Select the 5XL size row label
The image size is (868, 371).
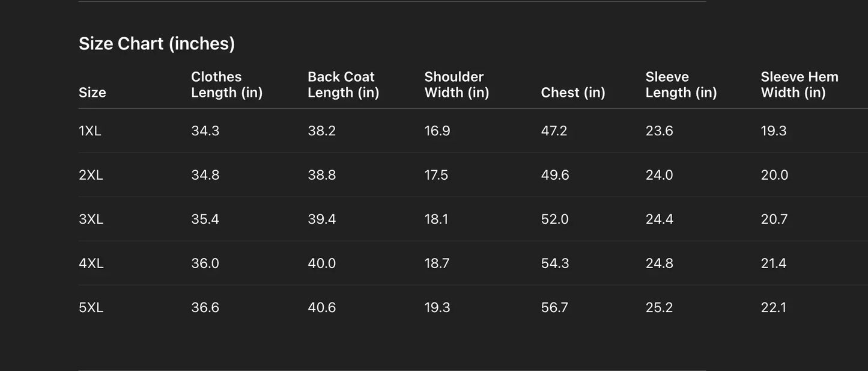point(91,308)
